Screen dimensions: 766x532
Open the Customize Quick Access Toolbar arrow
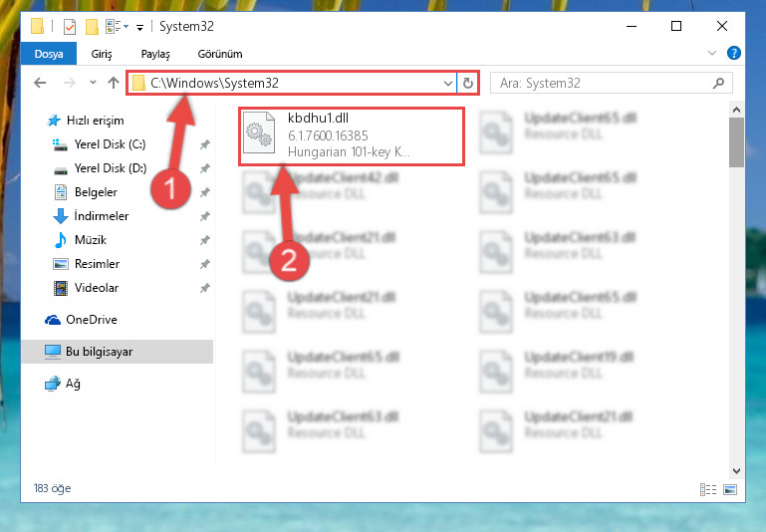[x=139, y=27]
